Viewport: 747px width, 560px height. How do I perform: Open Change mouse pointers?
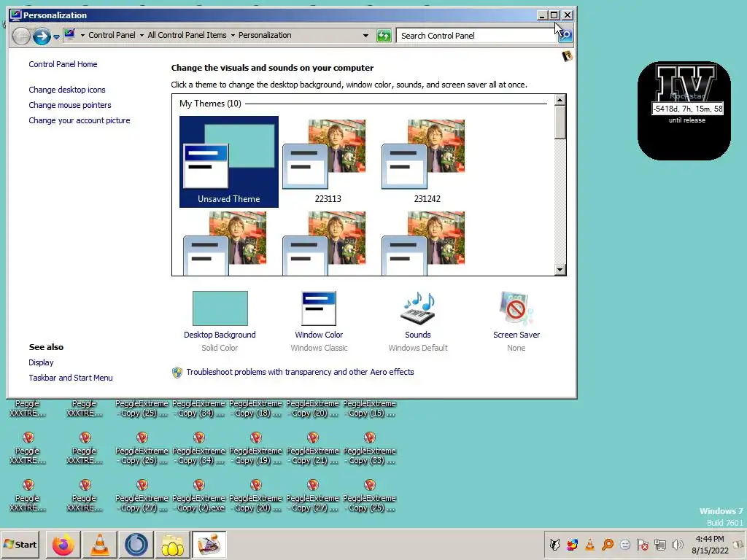(69, 105)
